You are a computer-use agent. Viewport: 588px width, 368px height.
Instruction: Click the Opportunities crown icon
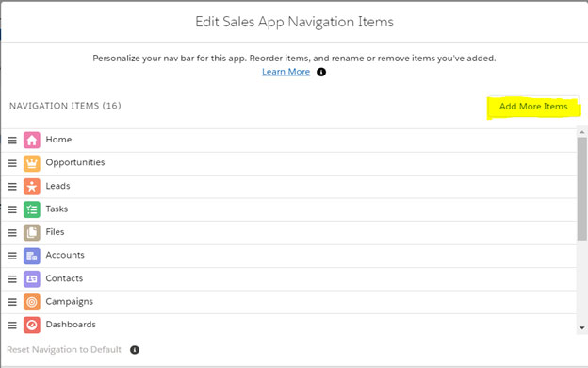[x=31, y=163]
